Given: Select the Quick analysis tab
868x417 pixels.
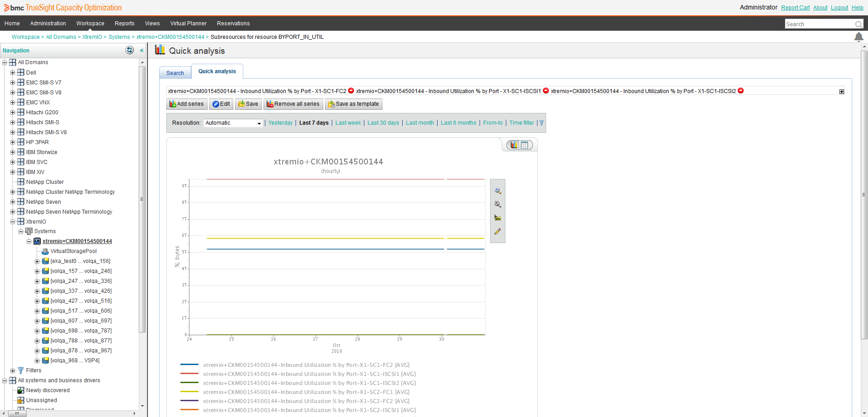Looking at the screenshot, I should 217,71.
